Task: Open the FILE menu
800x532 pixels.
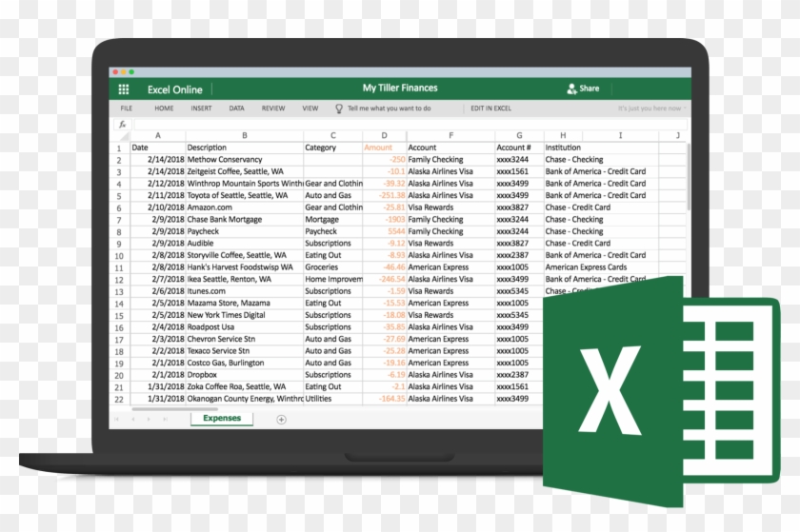Action: pos(127,108)
